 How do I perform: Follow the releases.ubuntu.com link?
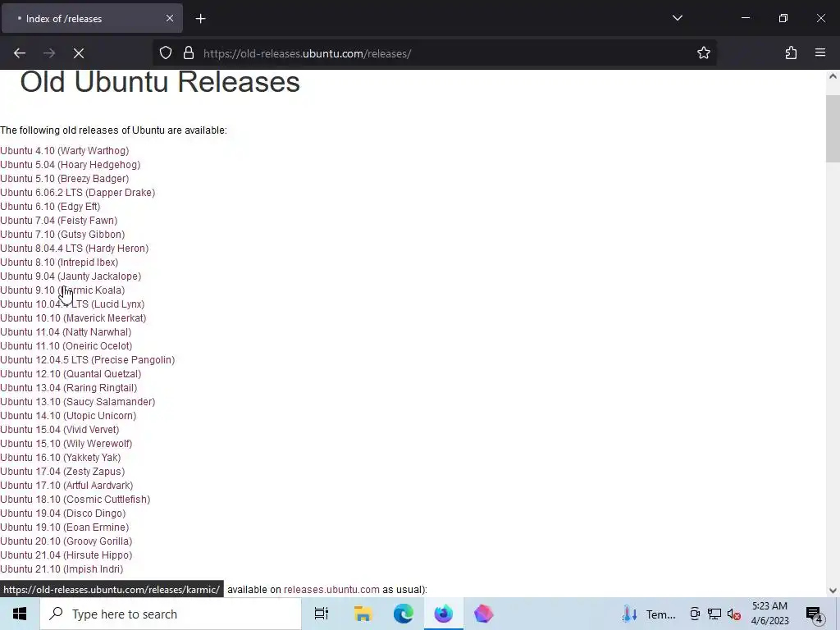[x=331, y=589]
